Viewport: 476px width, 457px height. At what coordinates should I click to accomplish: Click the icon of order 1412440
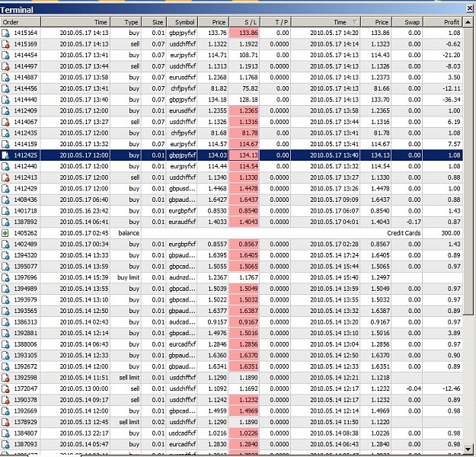5,166
